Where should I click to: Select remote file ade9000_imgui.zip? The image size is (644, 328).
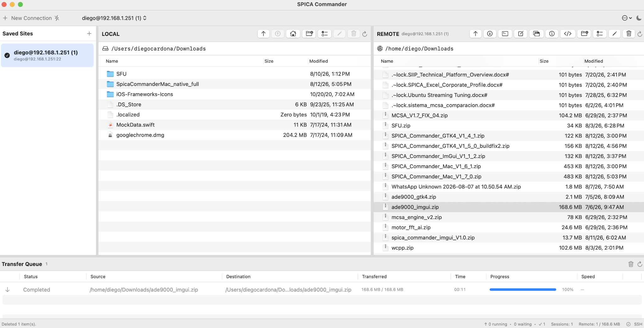[x=509, y=207]
